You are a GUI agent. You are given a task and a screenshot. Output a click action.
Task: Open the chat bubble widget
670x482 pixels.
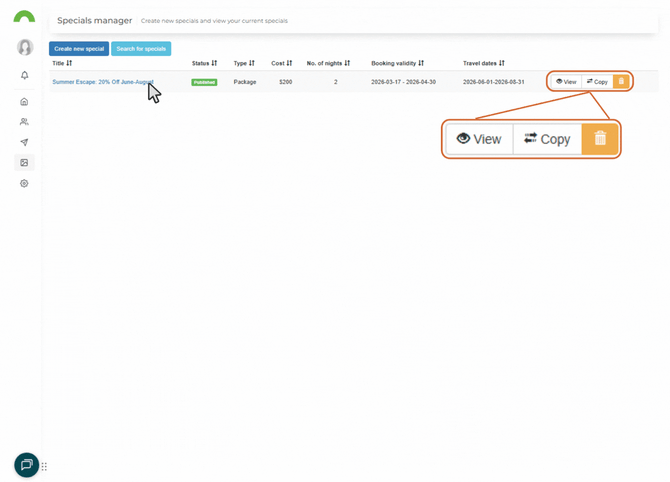pos(26,465)
